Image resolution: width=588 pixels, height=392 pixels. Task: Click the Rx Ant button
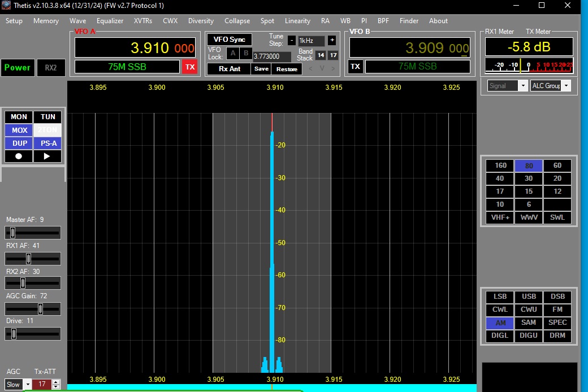point(230,69)
